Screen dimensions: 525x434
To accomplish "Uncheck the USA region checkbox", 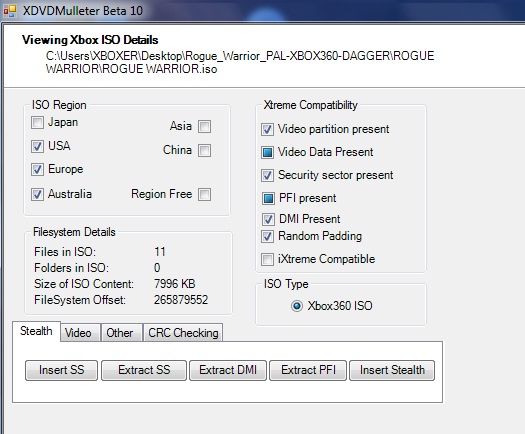I will 37,146.
